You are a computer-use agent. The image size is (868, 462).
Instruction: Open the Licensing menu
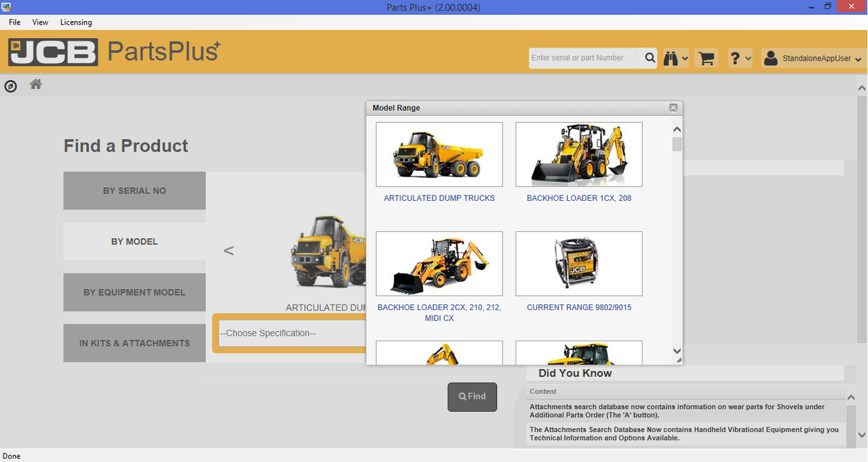click(76, 22)
